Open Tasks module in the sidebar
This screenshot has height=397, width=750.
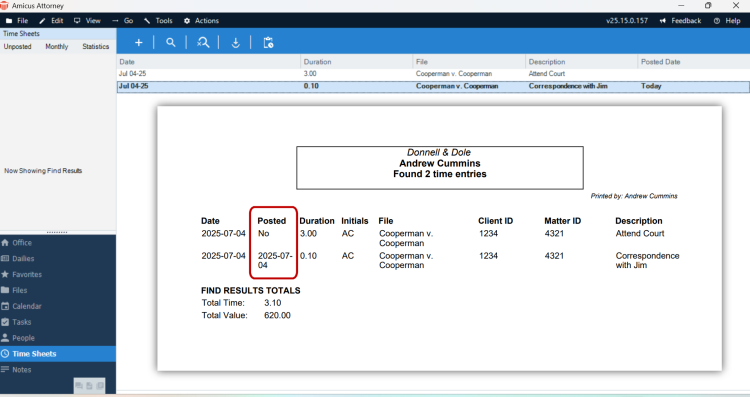pos(58,322)
